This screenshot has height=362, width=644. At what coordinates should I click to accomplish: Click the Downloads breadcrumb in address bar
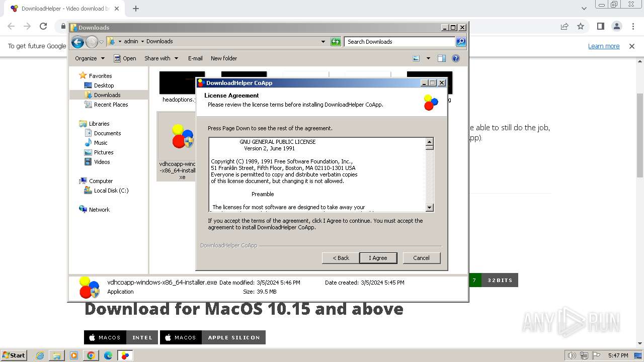[x=159, y=42]
